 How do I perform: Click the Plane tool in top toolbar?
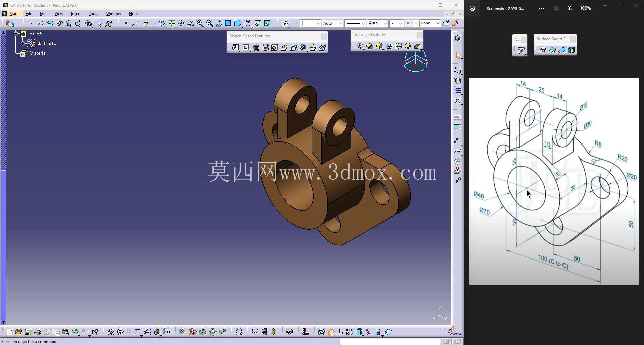coord(145,23)
